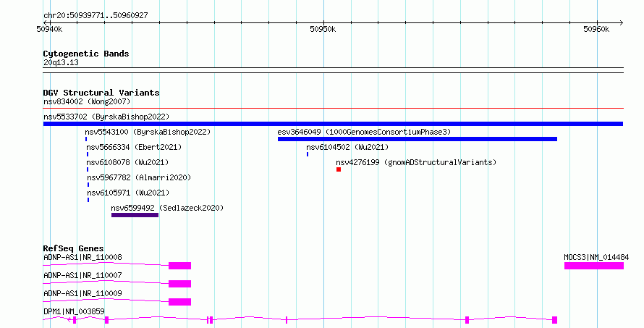
Task: Click the long blue nsv5533702 variant bar
Action: (x=333, y=124)
